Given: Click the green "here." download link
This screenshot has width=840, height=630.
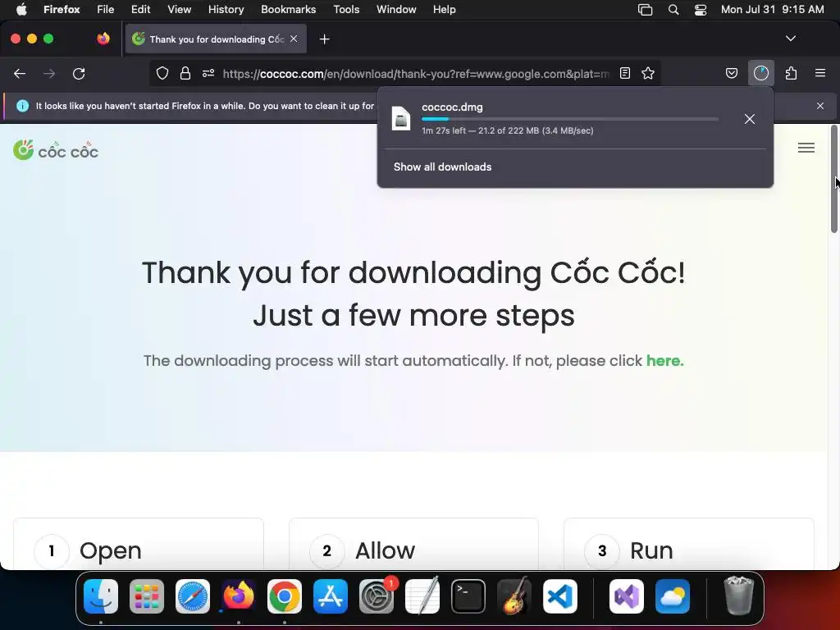Looking at the screenshot, I should [x=664, y=361].
